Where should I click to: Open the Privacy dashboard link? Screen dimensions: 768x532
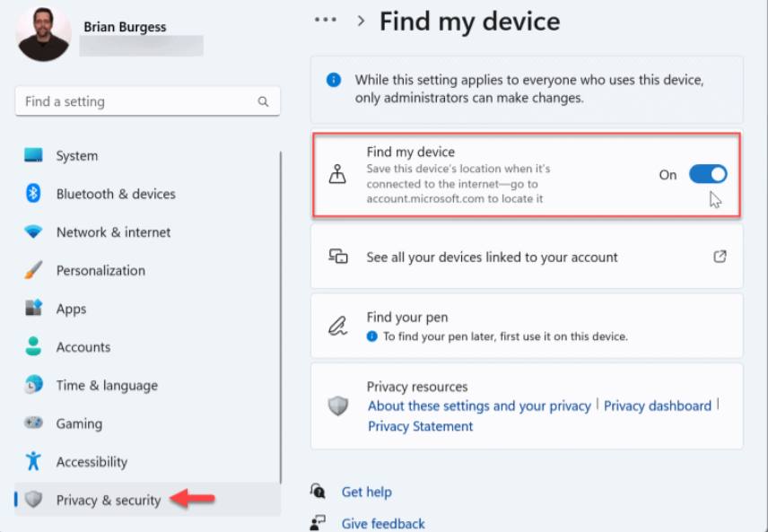click(x=657, y=406)
